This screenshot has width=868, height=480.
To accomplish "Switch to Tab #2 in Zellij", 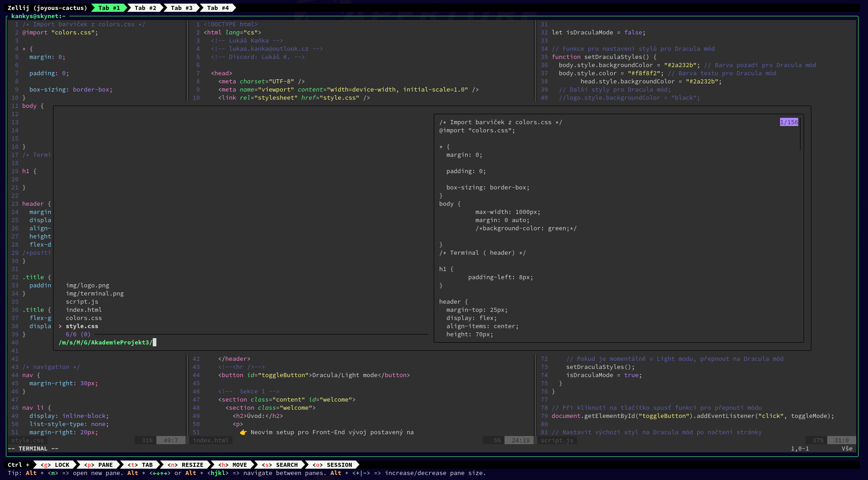I will 145,8.
